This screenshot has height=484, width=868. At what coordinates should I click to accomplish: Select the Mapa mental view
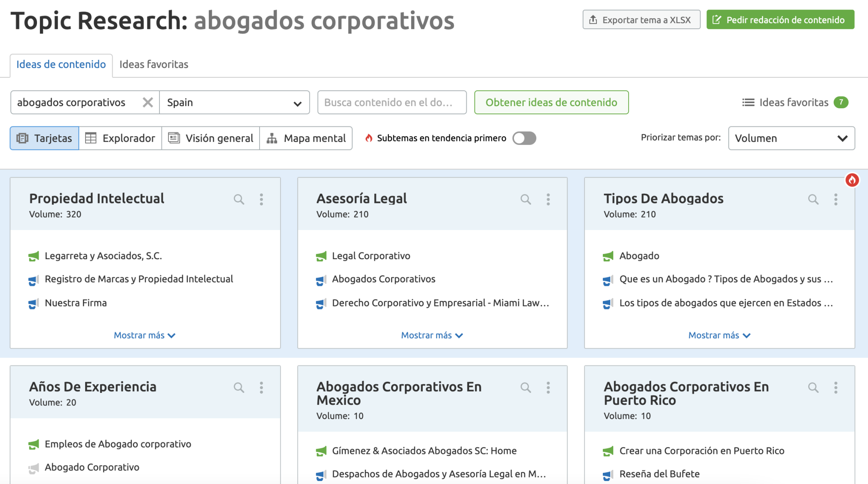click(306, 138)
